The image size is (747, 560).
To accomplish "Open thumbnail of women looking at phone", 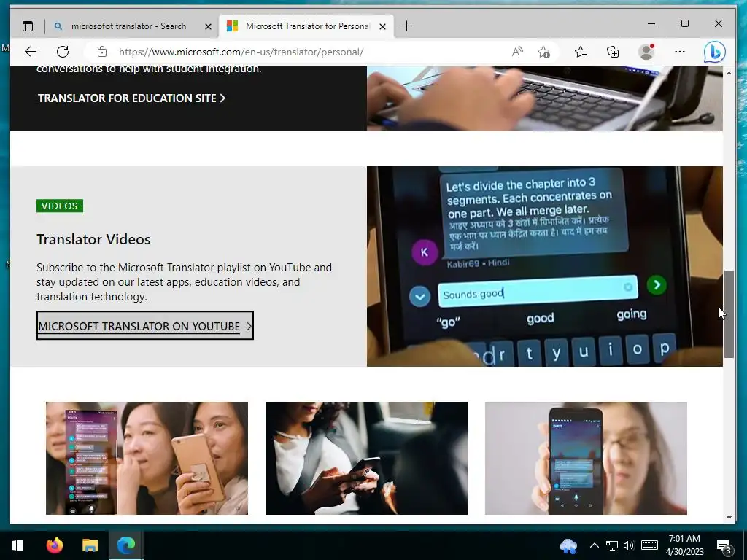I will (x=147, y=458).
